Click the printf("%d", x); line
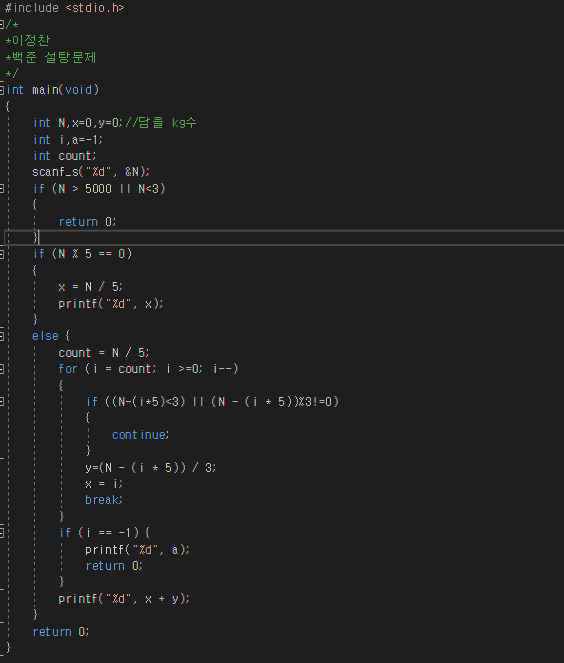564x663 pixels. click(x=111, y=304)
